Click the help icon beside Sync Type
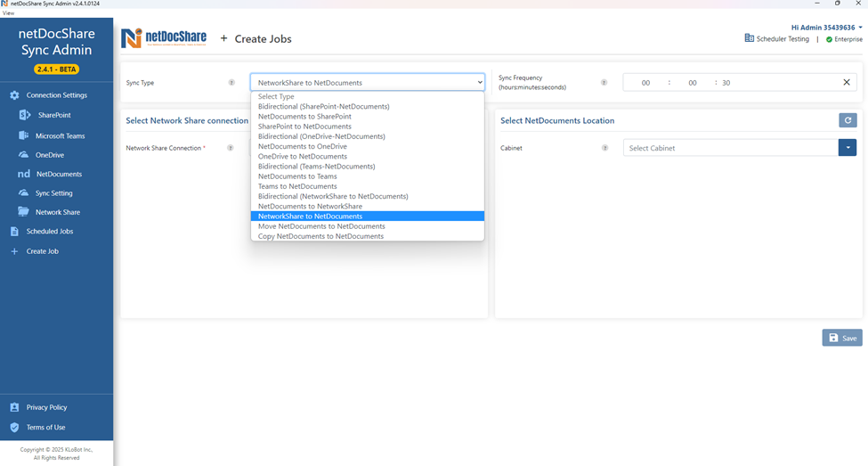This screenshot has height=466, width=868. click(231, 83)
